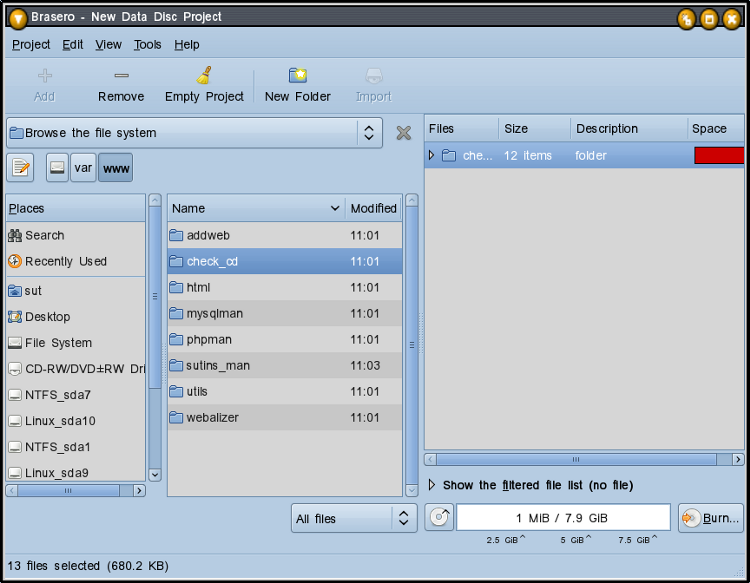The image size is (750, 583).
Task: Expand the che... folder in project tree
Action: tap(431, 155)
